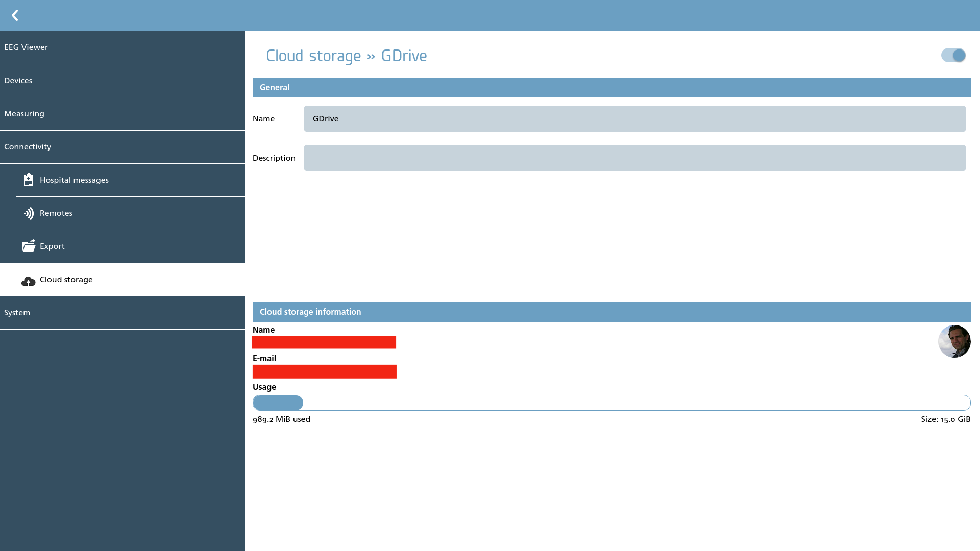Collapse the Connectivity section
Image resolution: width=980 pixels, height=551 pixels.
(x=122, y=147)
